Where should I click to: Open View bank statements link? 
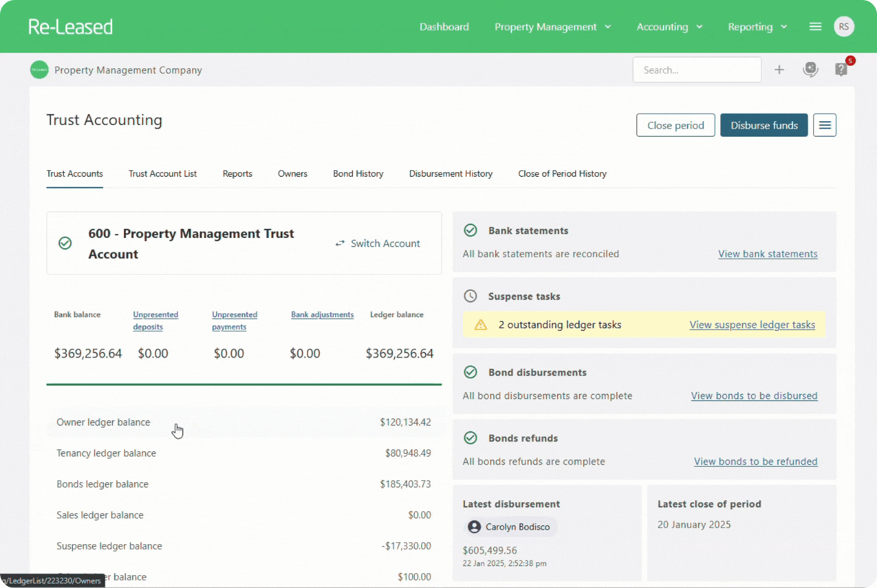(768, 254)
